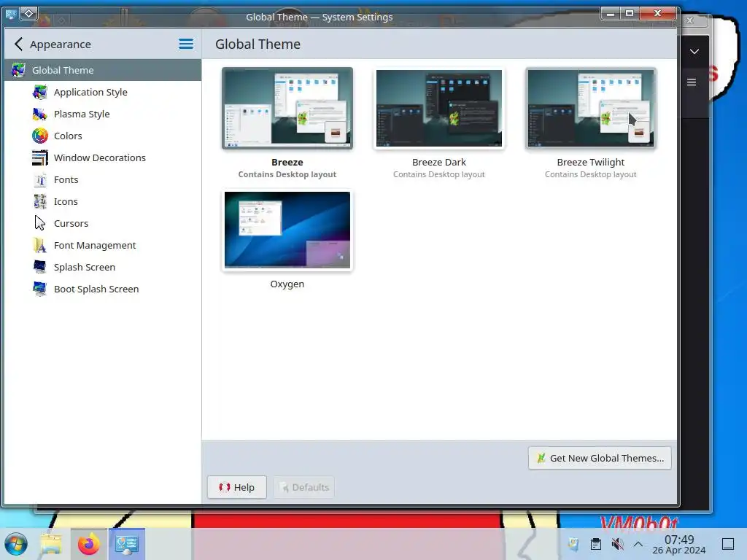Go back using the Appearance back arrow
The image size is (747, 560).
click(x=18, y=44)
